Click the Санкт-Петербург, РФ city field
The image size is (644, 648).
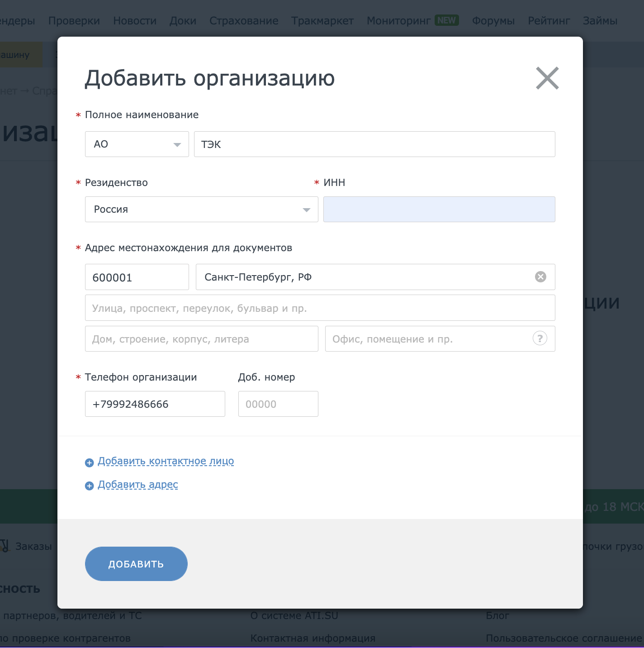coord(375,277)
